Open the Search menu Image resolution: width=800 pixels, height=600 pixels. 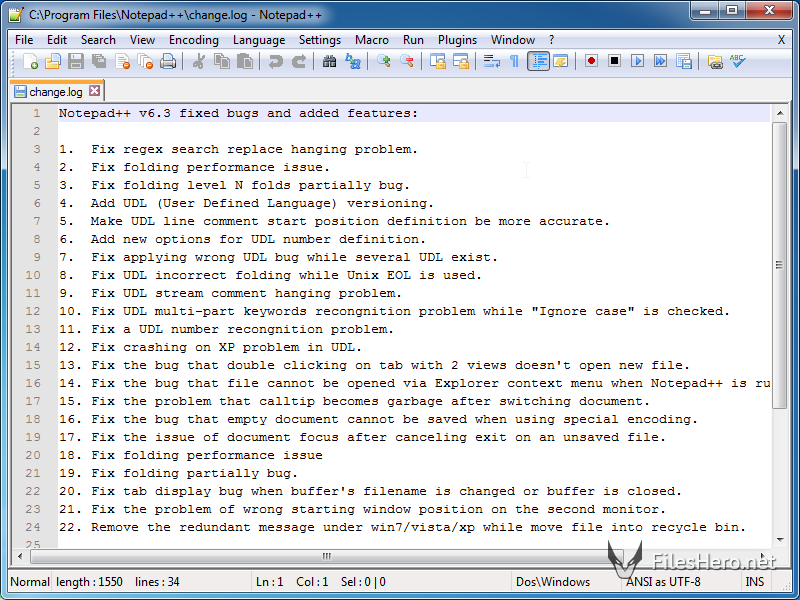(98, 40)
